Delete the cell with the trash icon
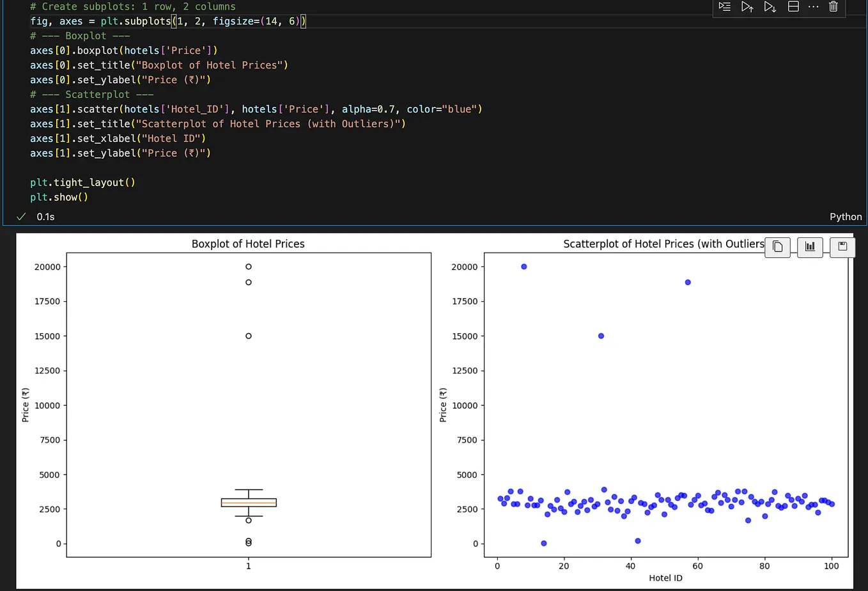The height and width of the screenshot is (591, 868). [833, 6]
